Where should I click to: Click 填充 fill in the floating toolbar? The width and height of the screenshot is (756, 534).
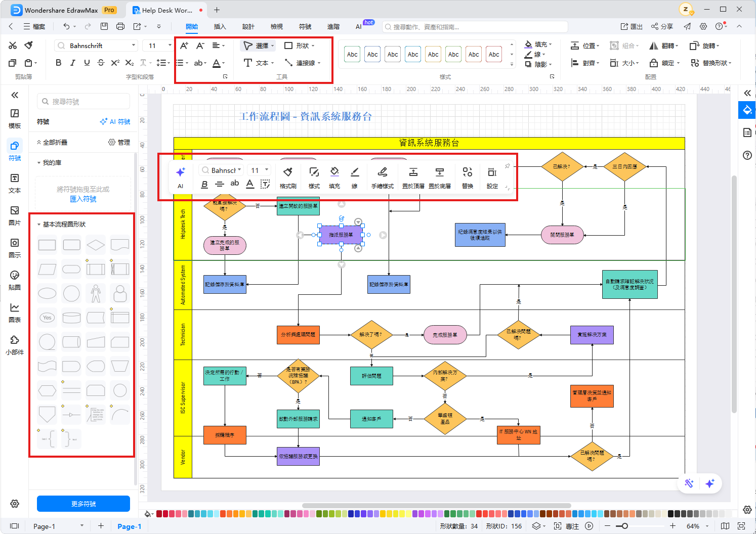pyautogui.click(x=334, y=178)
